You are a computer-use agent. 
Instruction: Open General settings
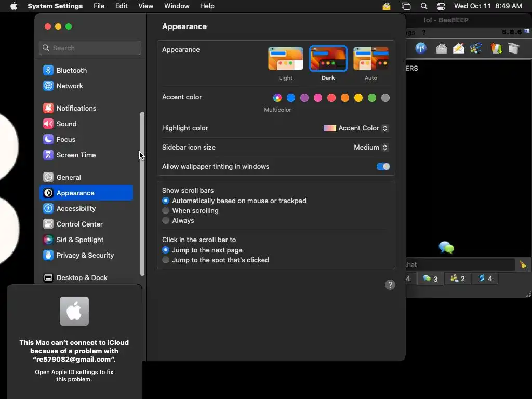pyautogui.click(x=86, y=178)
